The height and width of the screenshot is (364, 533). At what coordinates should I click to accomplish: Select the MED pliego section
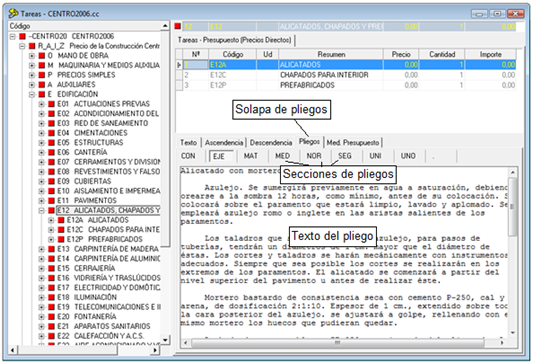point(282,156)
